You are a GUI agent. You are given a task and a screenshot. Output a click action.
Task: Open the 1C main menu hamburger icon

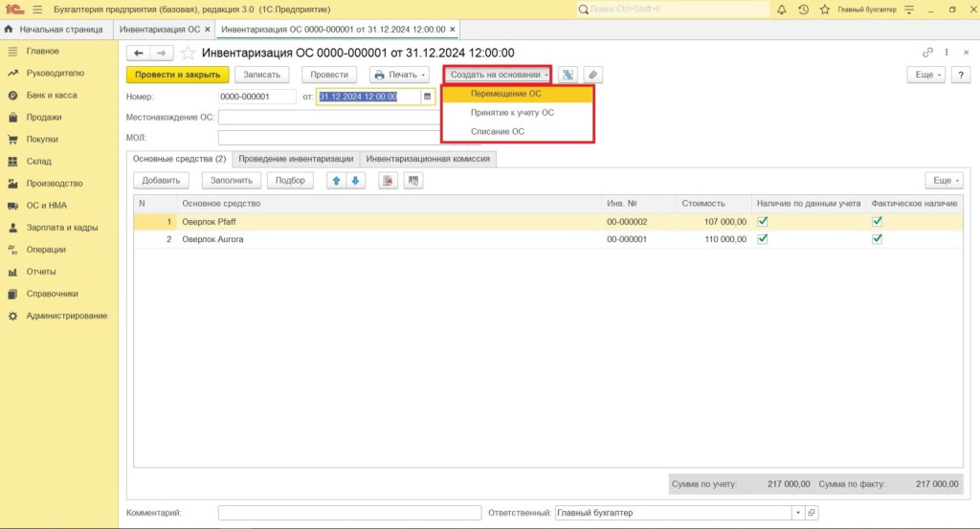[x=37, y=10]
